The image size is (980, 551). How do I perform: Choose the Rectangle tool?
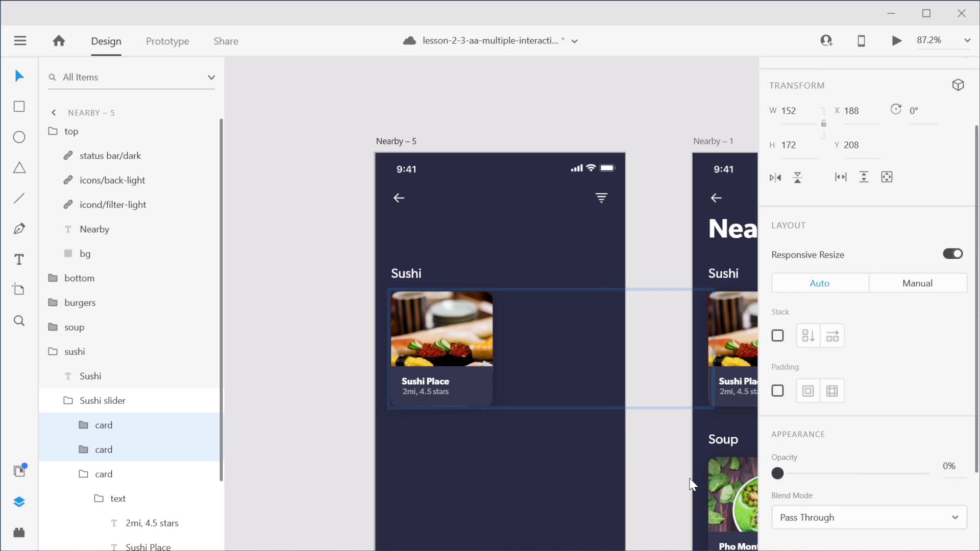pyautogui.click(x=19, y=107)
